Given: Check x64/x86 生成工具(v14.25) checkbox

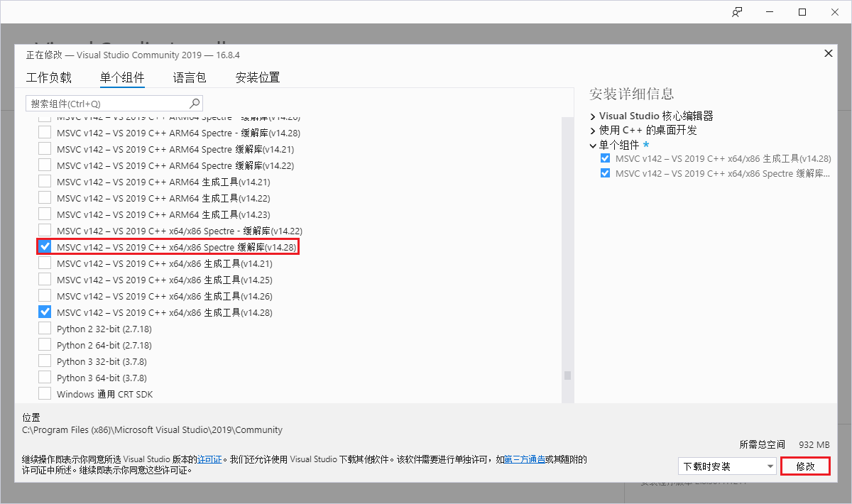Looking at the screenshot, I should 45,280.
